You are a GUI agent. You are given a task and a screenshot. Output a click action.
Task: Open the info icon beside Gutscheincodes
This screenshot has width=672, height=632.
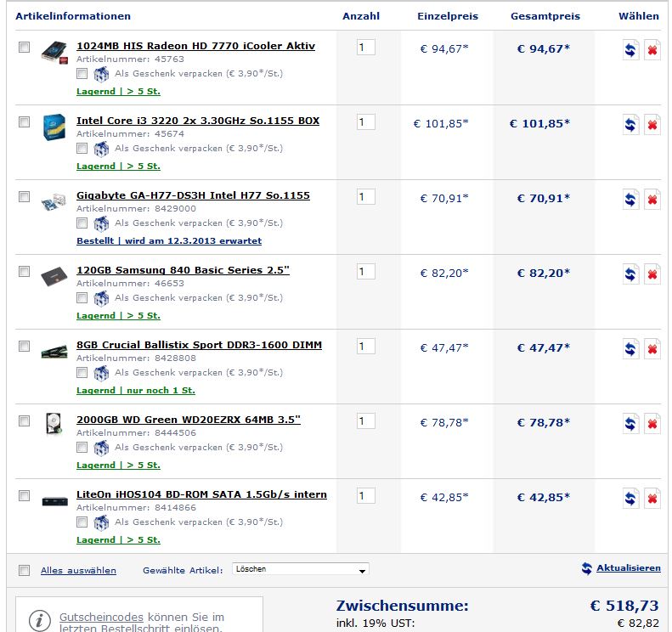[39, 621]
